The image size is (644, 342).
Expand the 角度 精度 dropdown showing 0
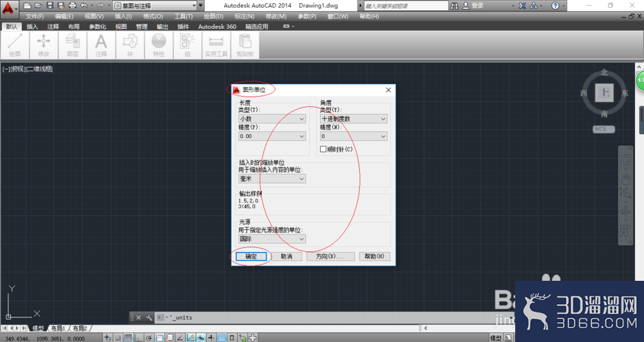point(354,136)
